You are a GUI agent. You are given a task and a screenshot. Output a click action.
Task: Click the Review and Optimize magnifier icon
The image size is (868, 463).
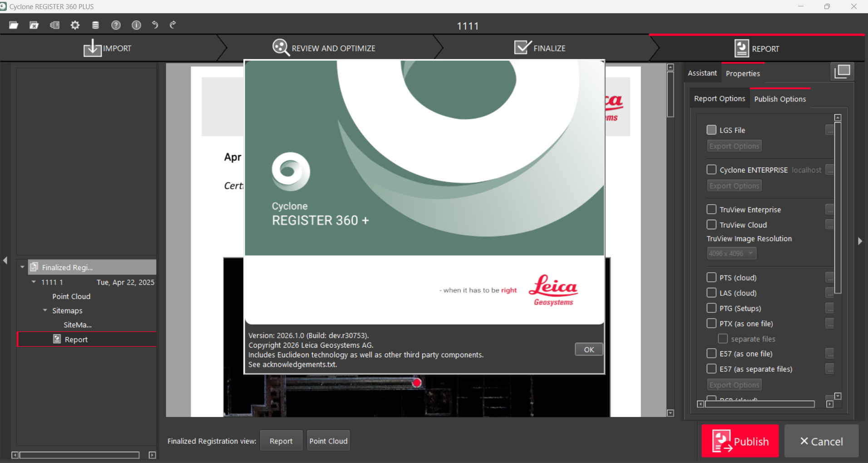[x=281, y=48]
